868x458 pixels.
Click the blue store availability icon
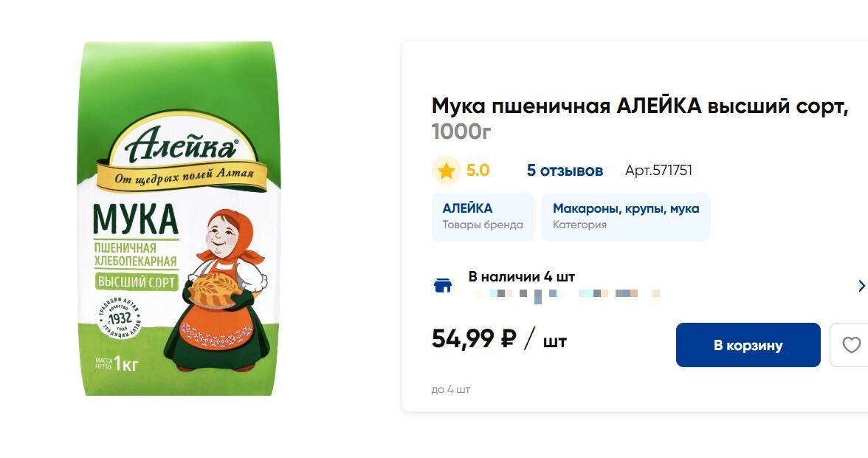tap(442, 285)
